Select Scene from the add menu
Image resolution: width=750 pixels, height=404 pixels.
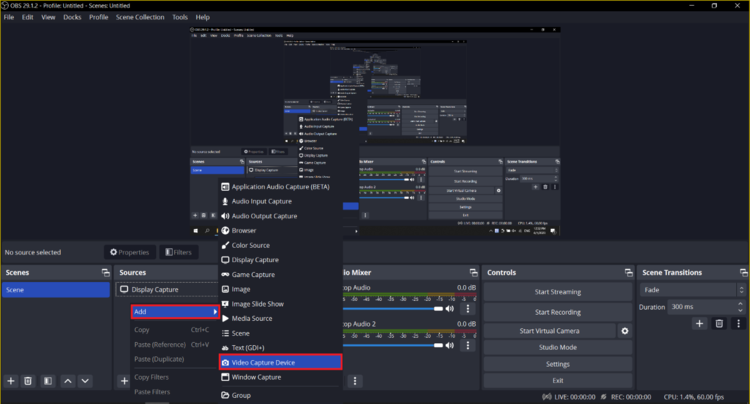pyautogui.click(x=280, y=333)
